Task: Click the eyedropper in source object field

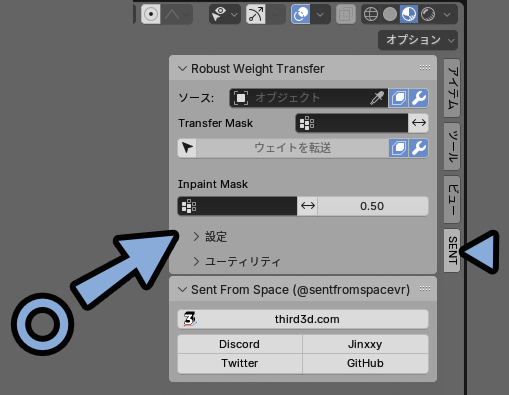Action: click(x=377, y=98)
